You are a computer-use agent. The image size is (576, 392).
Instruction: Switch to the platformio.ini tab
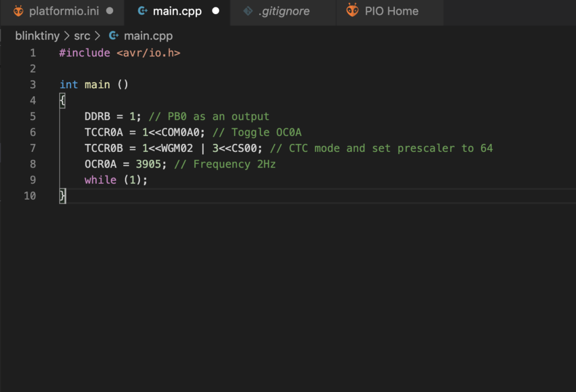(x=62, y=11)
